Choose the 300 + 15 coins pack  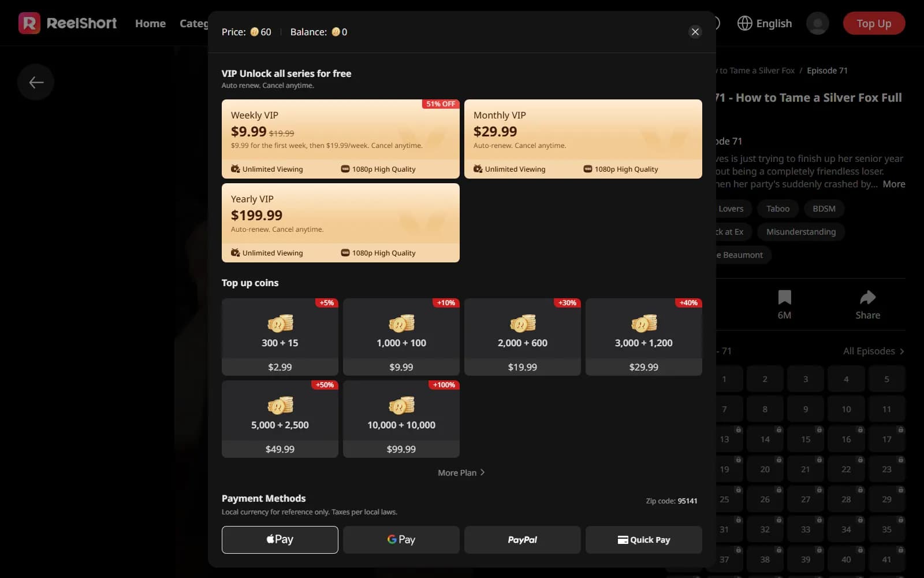coord(280,337)
